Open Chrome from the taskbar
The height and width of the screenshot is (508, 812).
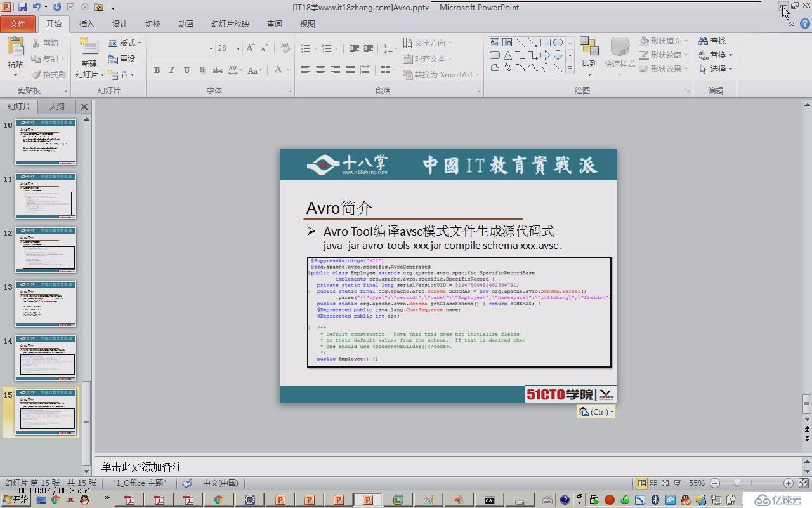(x=218, y=500)
